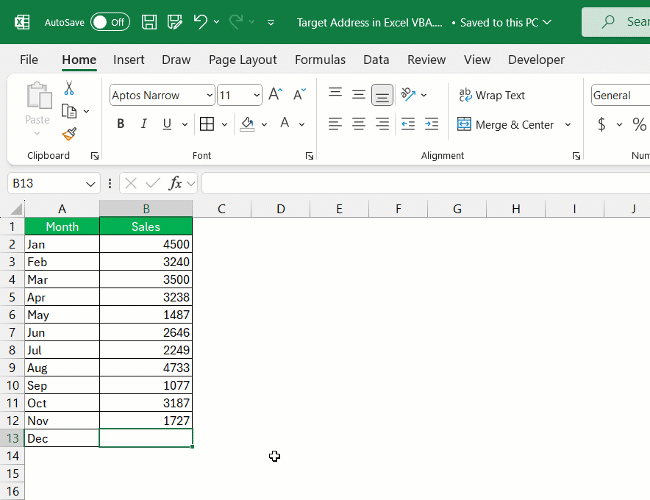
Task: Open number format General dropdown
Action: tap(620, 95)
